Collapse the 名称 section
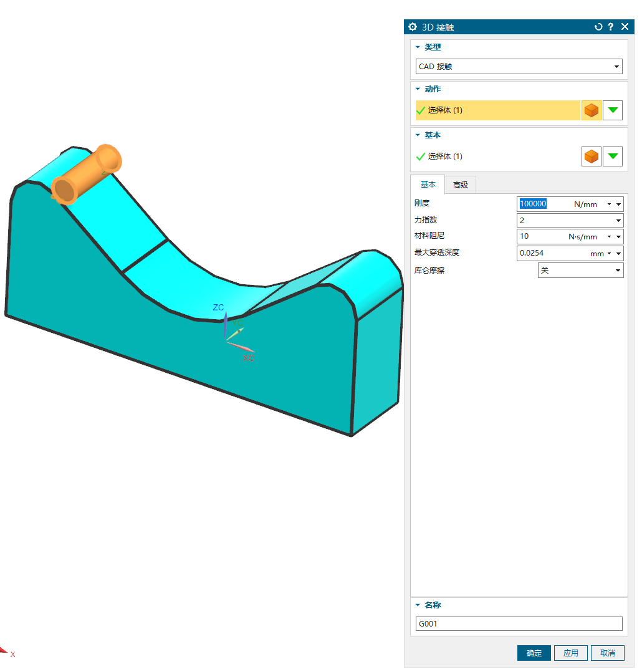 (418, 605)
